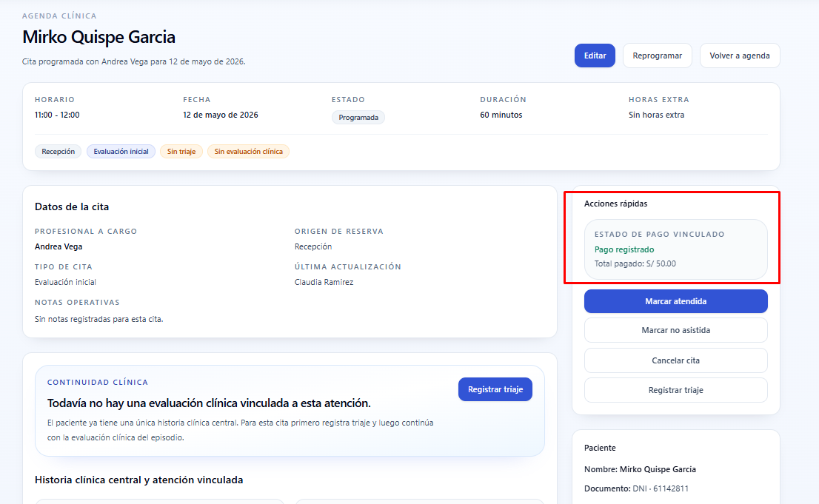Click the Sin horas extra text

click(x=656, y=115)
